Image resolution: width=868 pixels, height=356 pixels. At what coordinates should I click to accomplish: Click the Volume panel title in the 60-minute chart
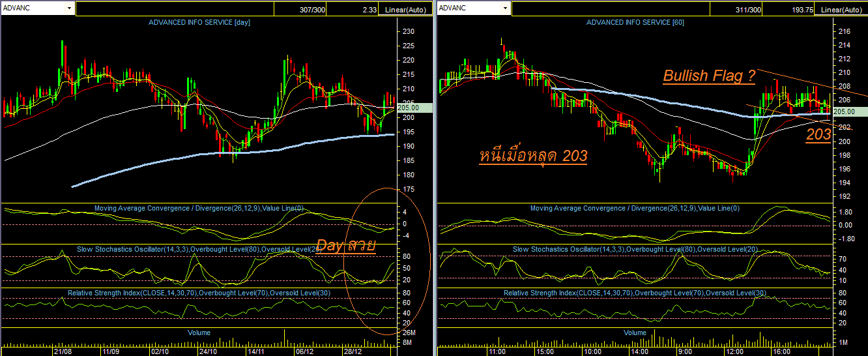635,333
